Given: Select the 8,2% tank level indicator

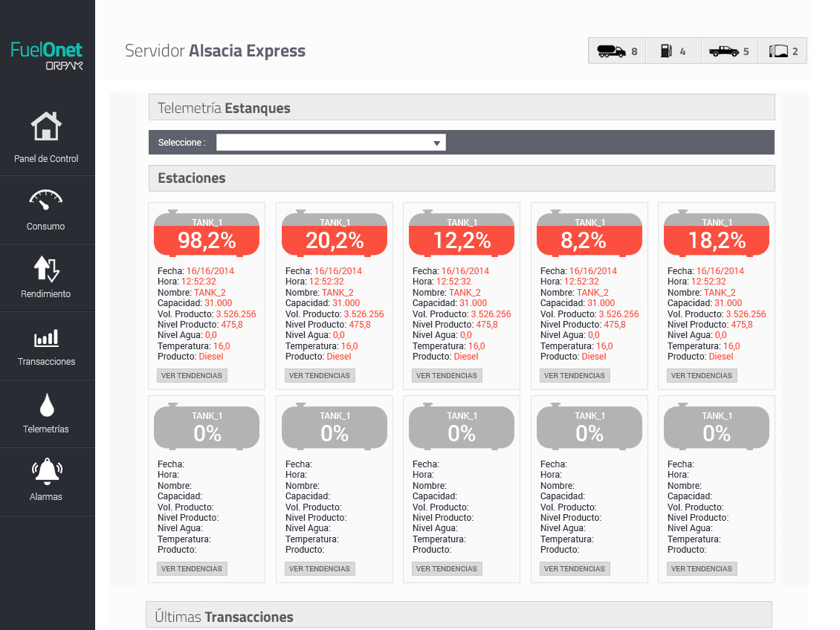Looking at the screenshot, I should [x=589, y=234].
